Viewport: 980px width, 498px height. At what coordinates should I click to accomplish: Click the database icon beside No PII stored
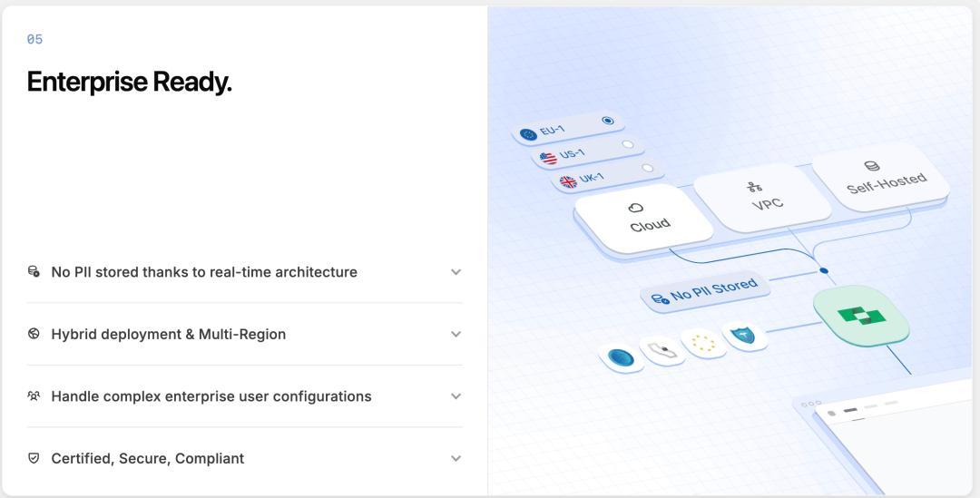coord(34,272)
